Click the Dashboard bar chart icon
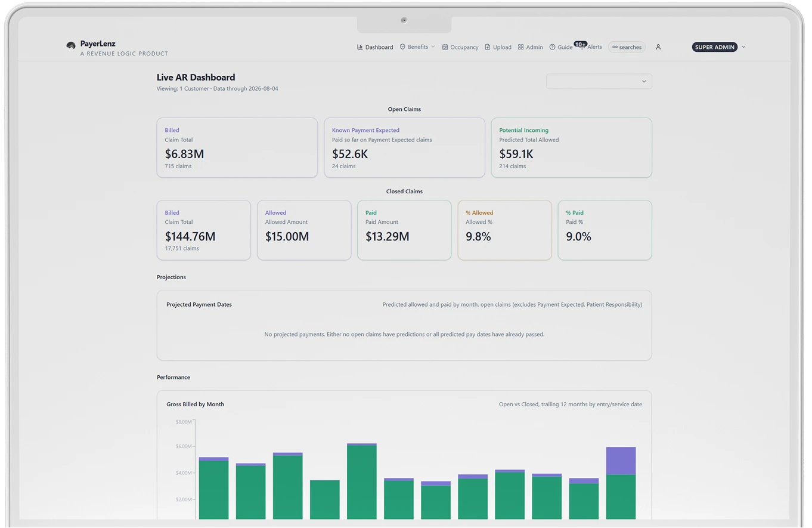The image size is (812, 528). click(360, 47)
